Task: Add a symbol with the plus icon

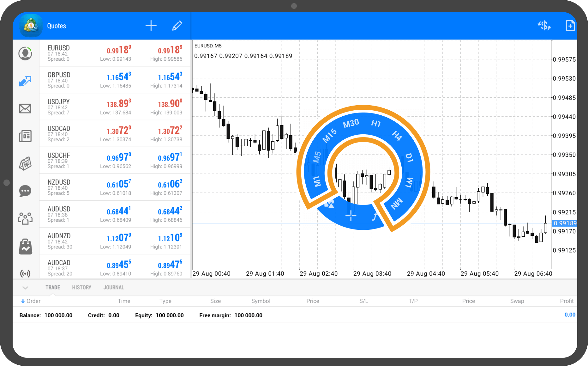Action: (151, 26)
